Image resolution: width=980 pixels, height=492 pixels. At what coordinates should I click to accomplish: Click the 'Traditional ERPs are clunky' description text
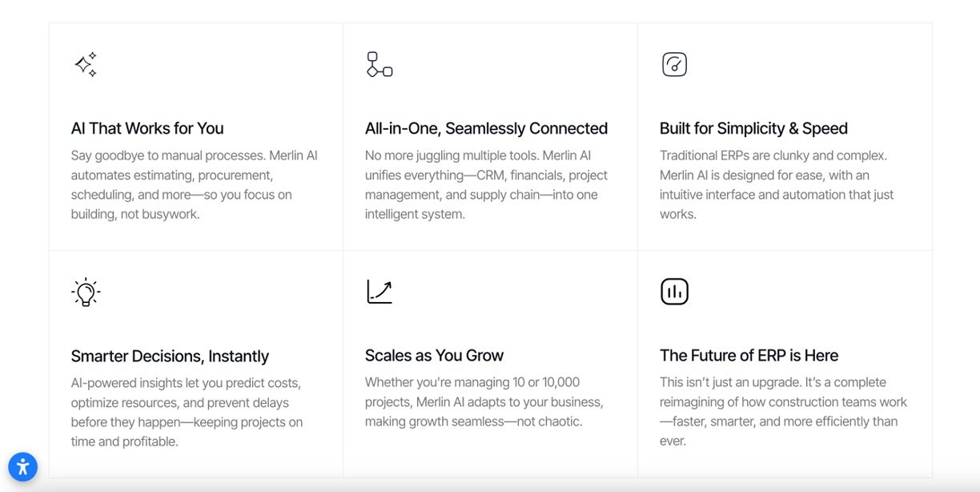tap(777, 184)
